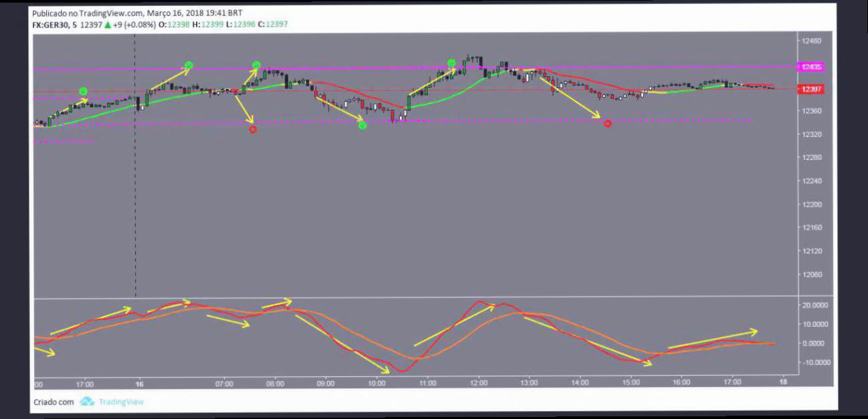
Task: Select the green circle marker above 11:30
Action: click(451, 63)
